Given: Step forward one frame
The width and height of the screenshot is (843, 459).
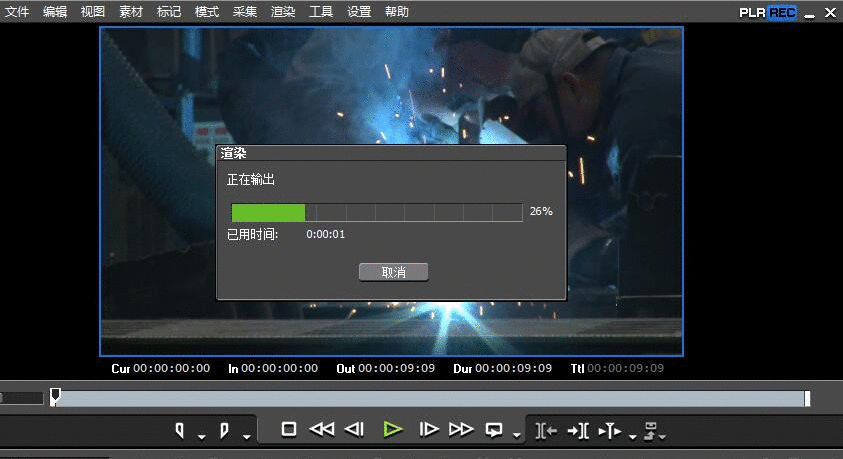Looking at the screenshot, I should pos(429,429).
